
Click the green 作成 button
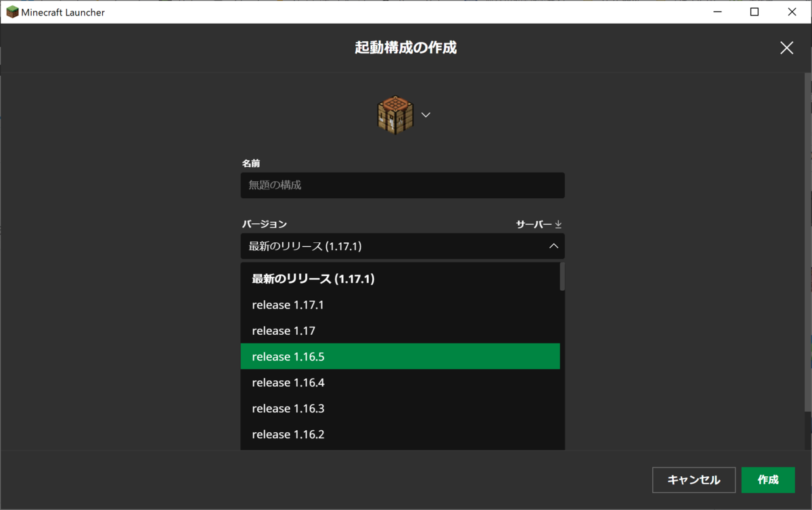tap(768, 480)
